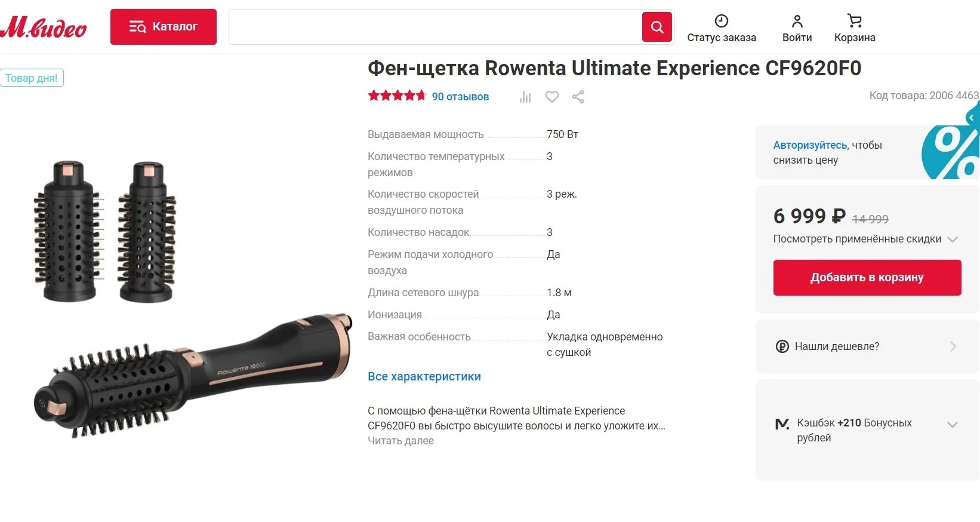The width and height of the screenshot is (980, 522).
Task: Open the 90 отзывов link
Action: (x=460, y=97)
